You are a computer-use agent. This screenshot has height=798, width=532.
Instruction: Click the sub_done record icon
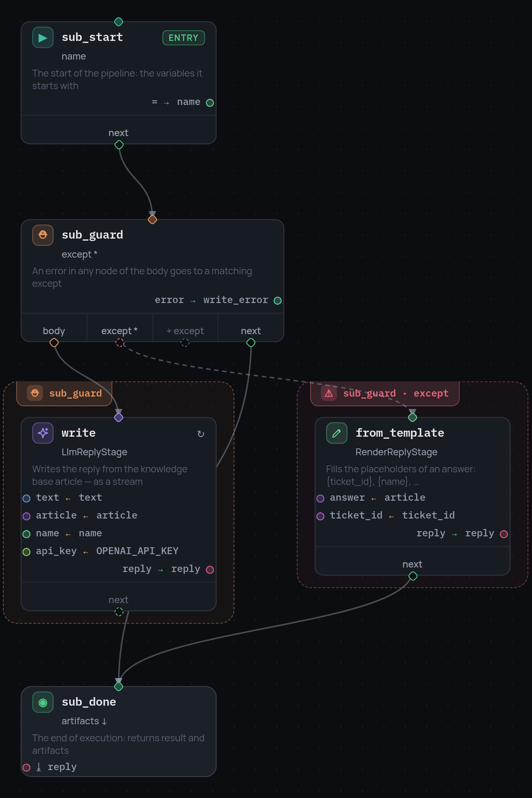(43, 702)
